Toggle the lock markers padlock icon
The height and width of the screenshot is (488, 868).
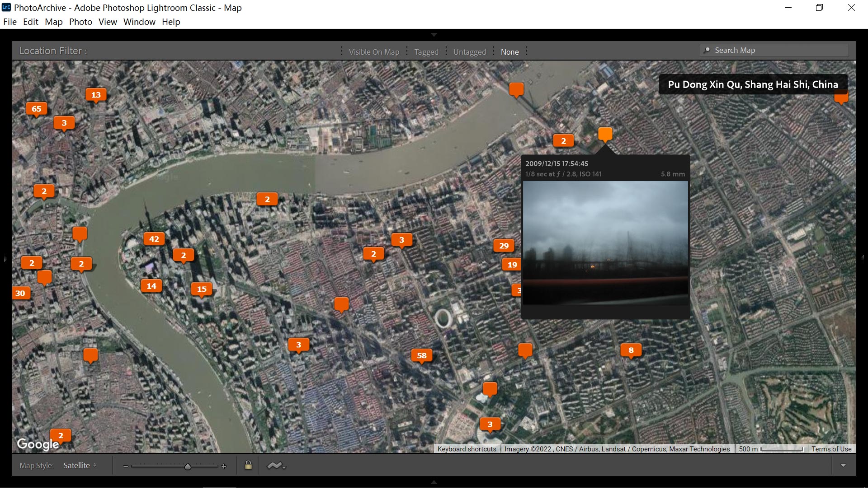point(248,465)
